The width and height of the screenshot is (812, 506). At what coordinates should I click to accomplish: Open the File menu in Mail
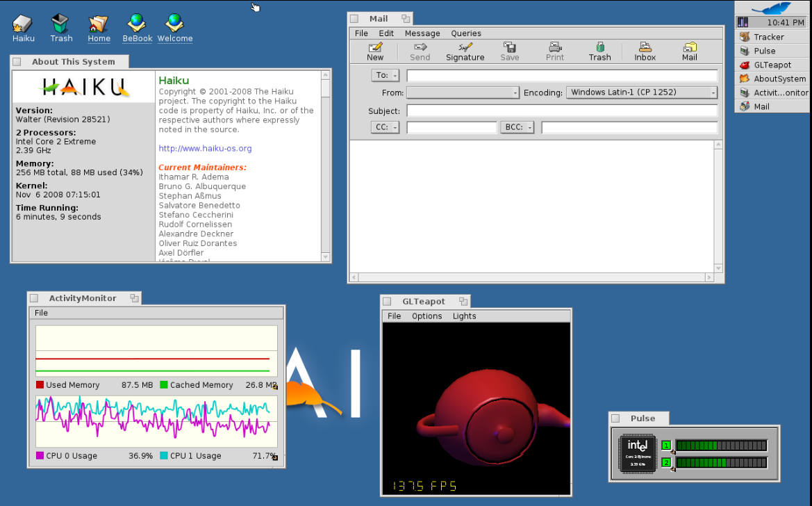(x=361, y=33)
